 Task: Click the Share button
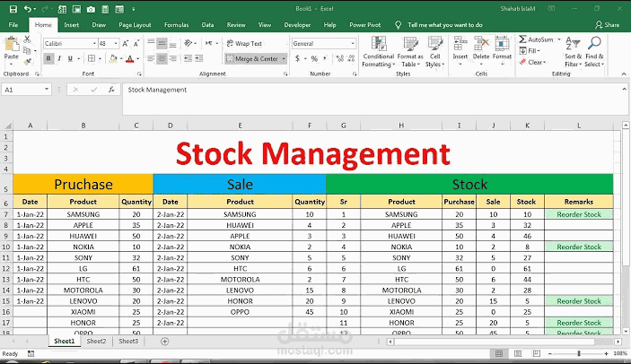point(608,25)
